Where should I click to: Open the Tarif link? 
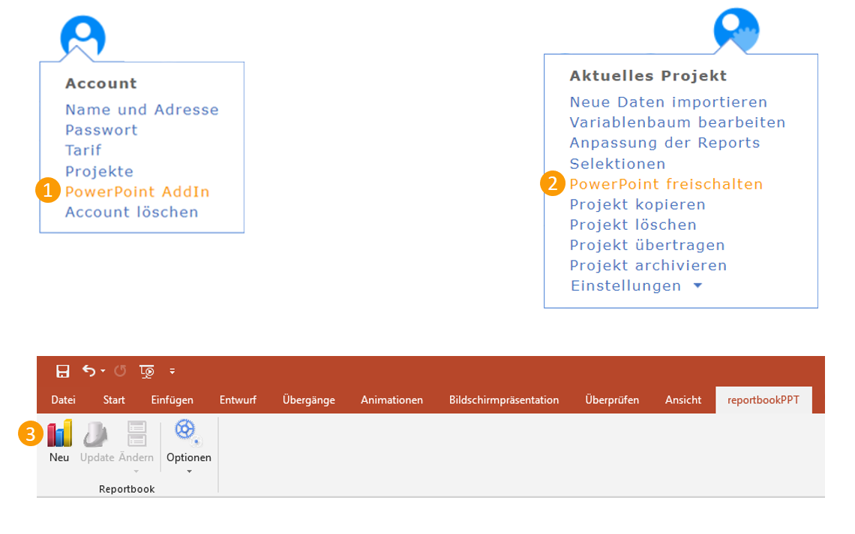pyautogui.click(x=83, y=151)
